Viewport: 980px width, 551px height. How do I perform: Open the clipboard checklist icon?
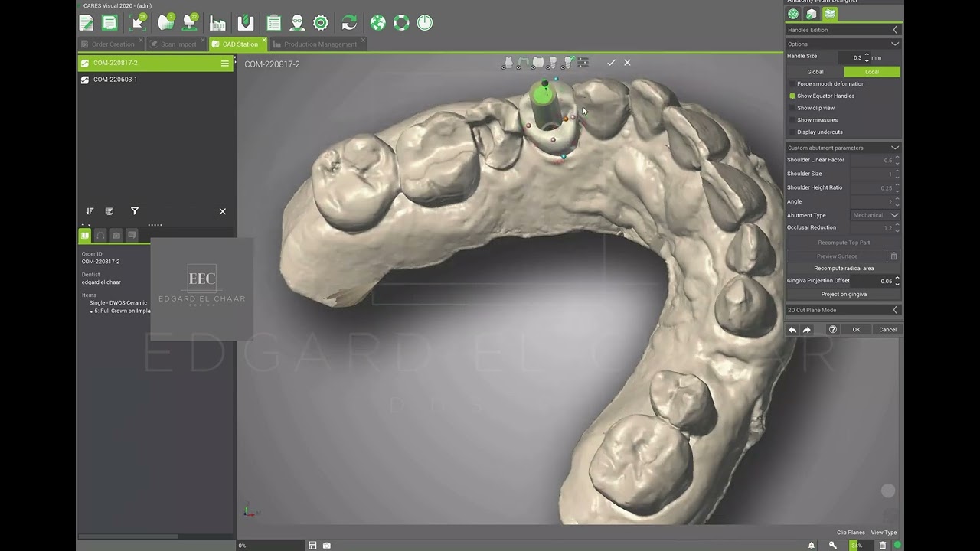coord(274,23)
